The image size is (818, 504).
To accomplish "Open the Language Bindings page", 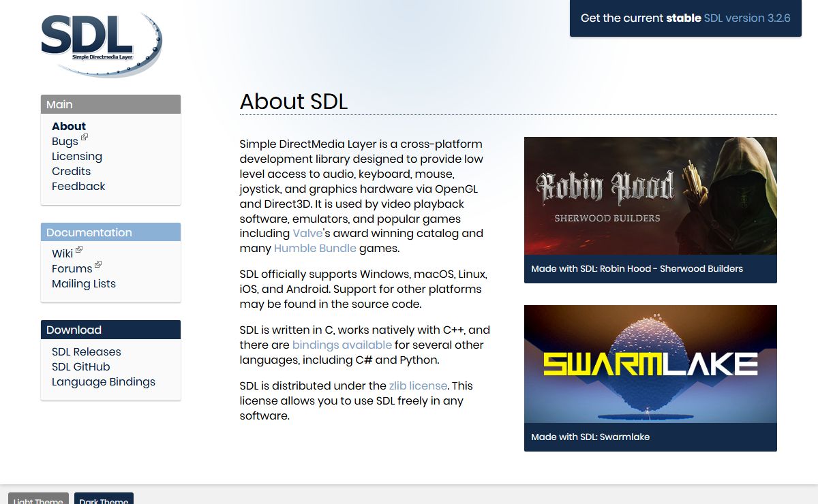I will [104, 381].
